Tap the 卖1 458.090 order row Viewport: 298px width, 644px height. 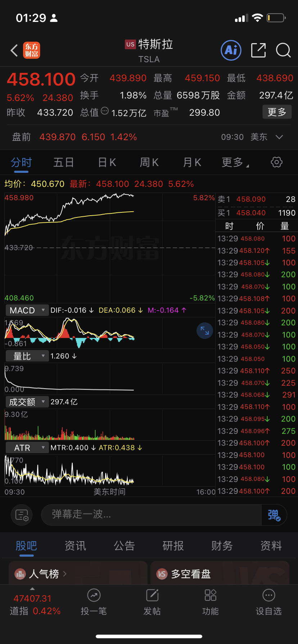256,199
